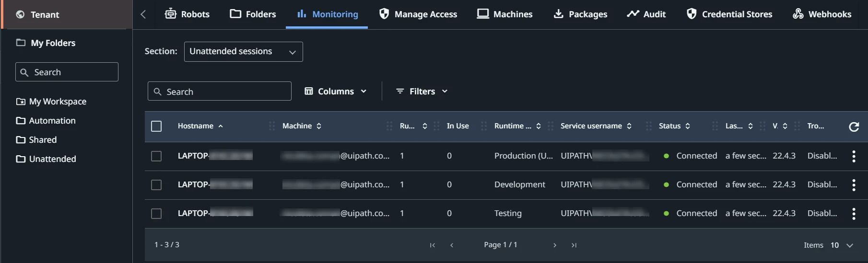Check the Development row checkbox
This screenshot has width=868, height=263.
pos(156,185)
